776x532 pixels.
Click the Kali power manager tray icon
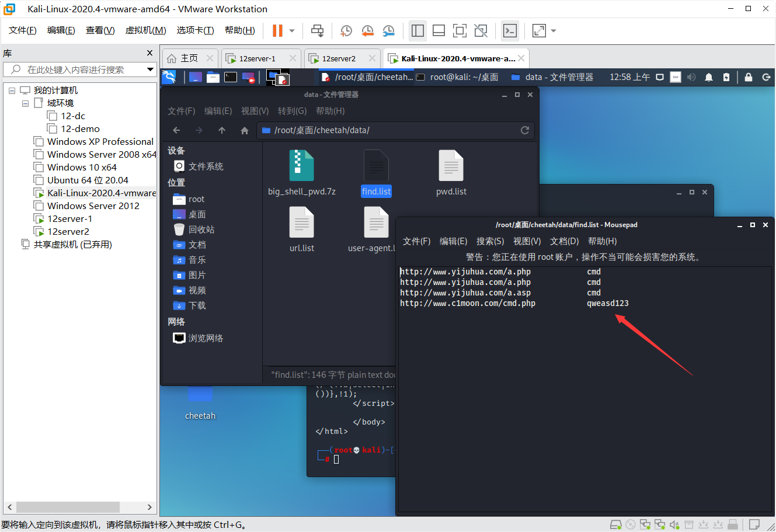click(x=726, y=77)
